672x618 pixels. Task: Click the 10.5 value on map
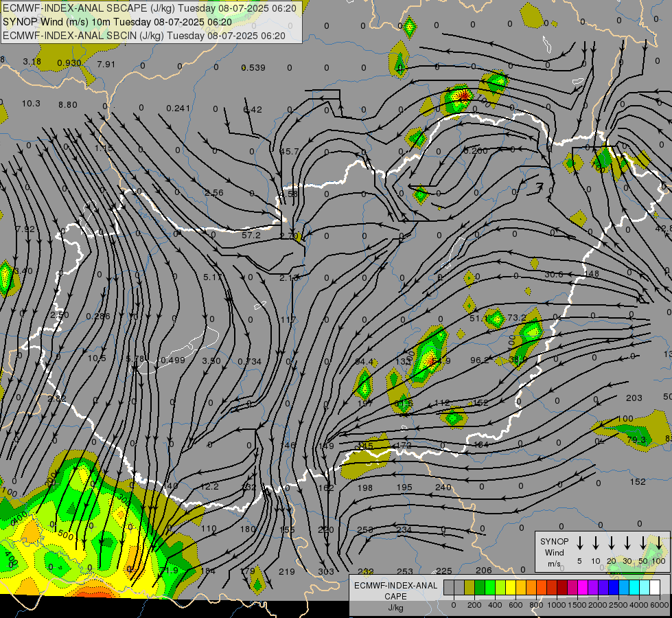point(96,358)
